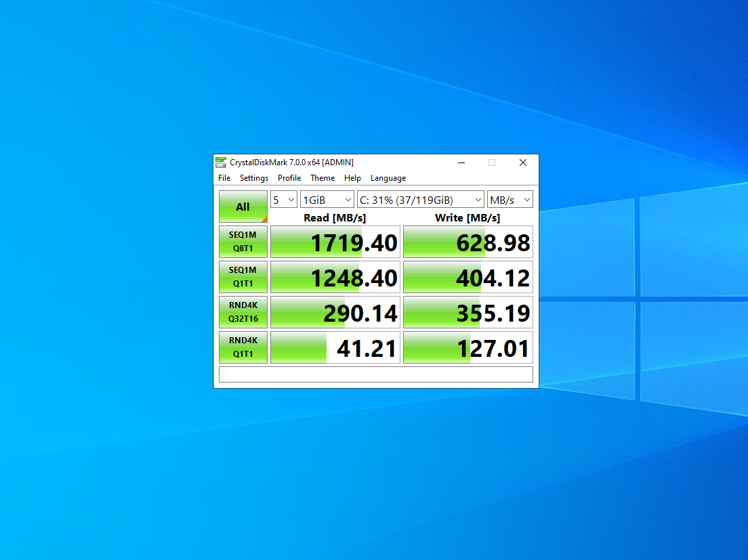Open the File menu
The height and width of the screenshot is (560, 748).
pos(224,178)
